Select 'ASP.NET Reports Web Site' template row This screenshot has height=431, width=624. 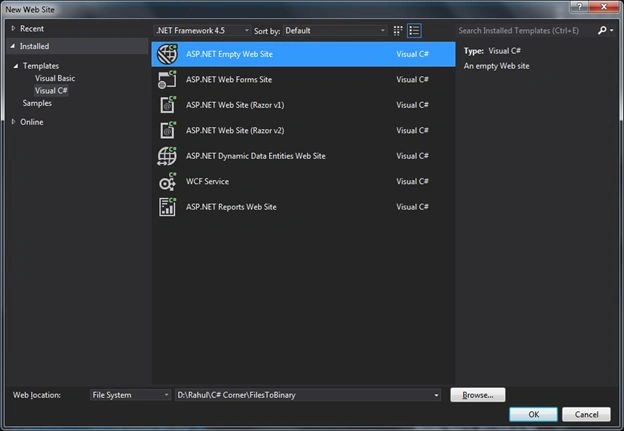(303, 207)
